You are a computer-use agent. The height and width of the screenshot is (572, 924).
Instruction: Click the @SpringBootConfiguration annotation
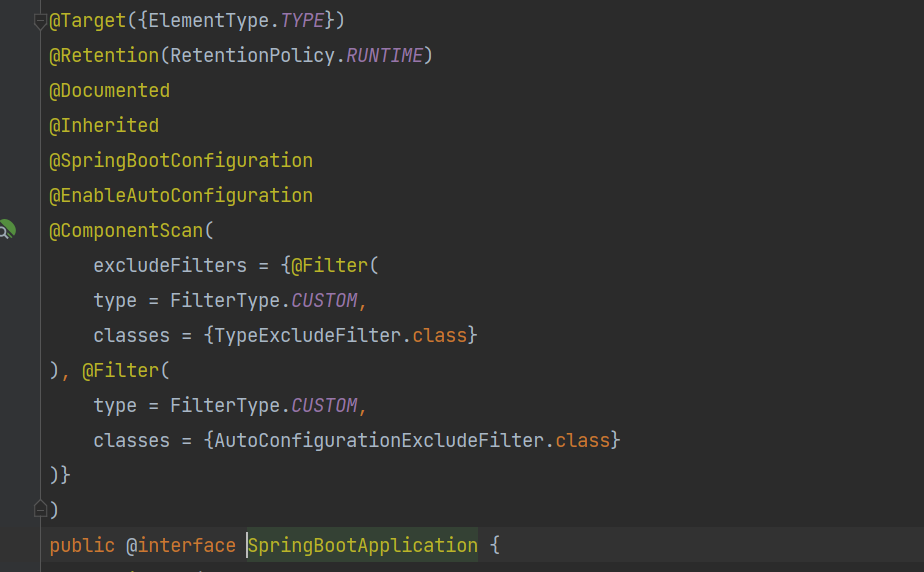pos(181,160)
